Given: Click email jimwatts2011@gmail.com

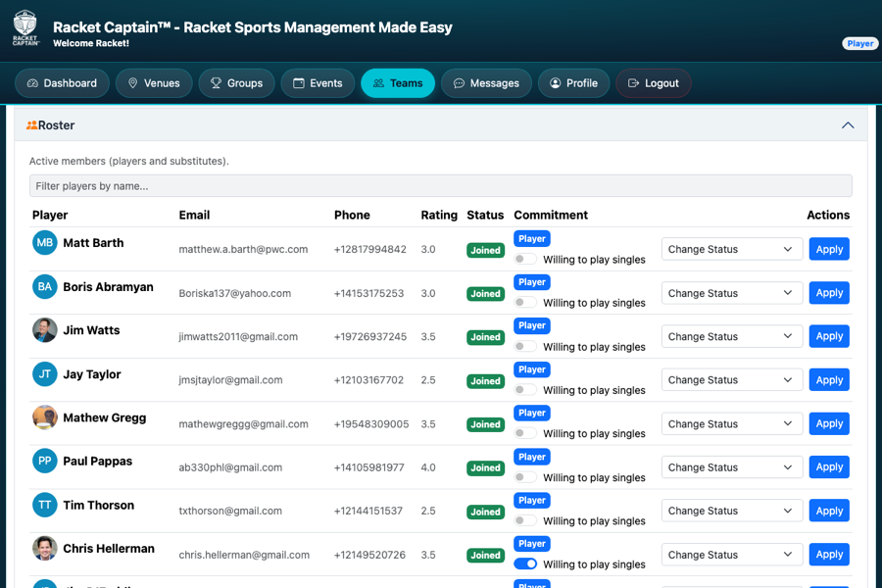Looking at the screenshot, I should pyautogui.click(x=238, y=336).
